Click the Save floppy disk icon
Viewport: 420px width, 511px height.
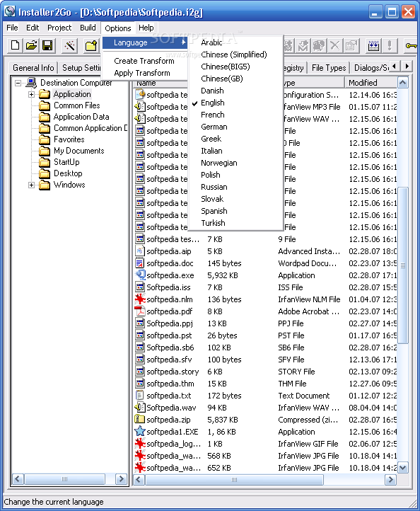pos(47,45)
